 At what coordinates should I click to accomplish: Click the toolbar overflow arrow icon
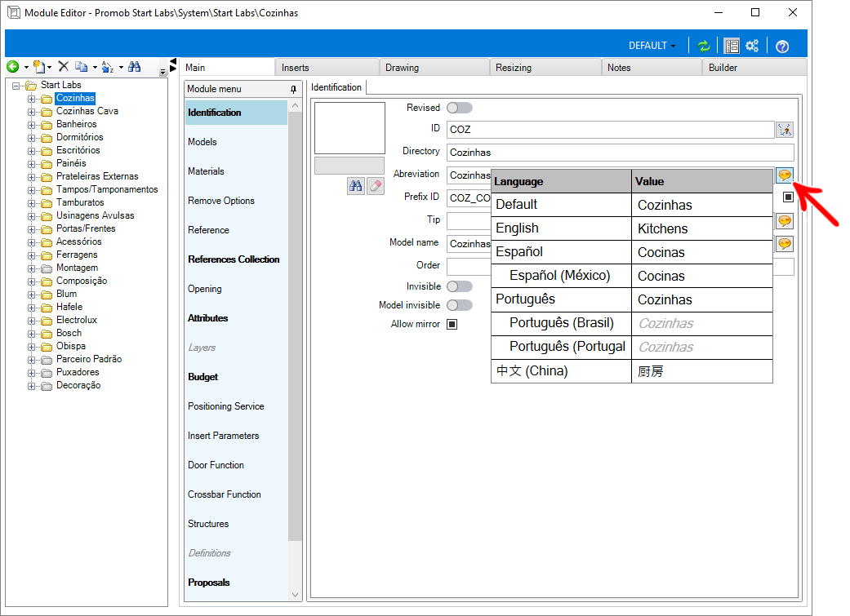click(162, 72)
